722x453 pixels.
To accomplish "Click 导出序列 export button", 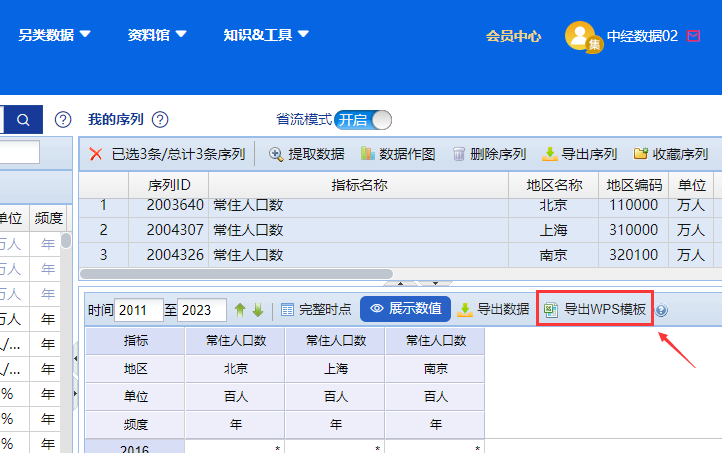I will [x=579, y=154].
